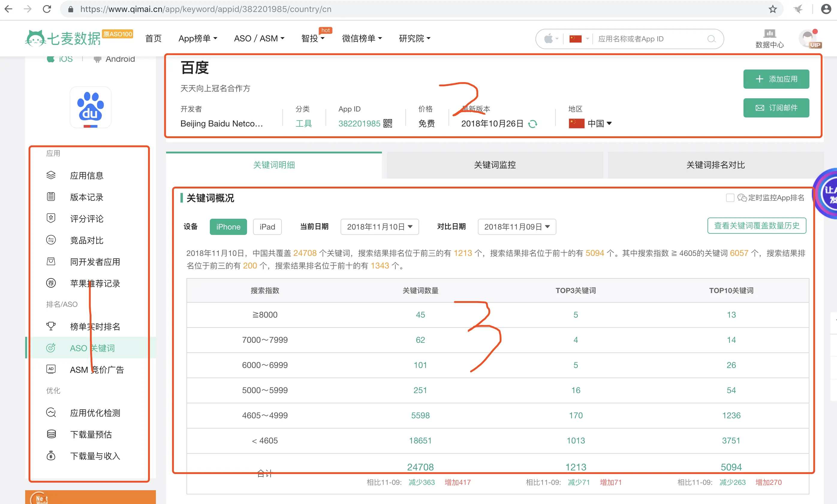Switch to the 关键词明细 tab
The height and width of the screenshot is (504, 837).
(x=274, y=165)
